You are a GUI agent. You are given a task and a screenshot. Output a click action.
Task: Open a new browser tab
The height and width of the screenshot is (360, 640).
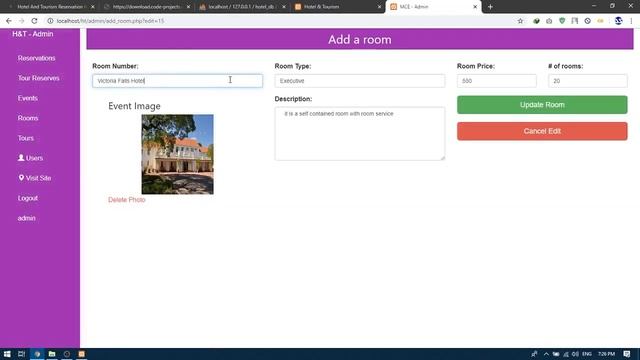click(x=490, y=7)
